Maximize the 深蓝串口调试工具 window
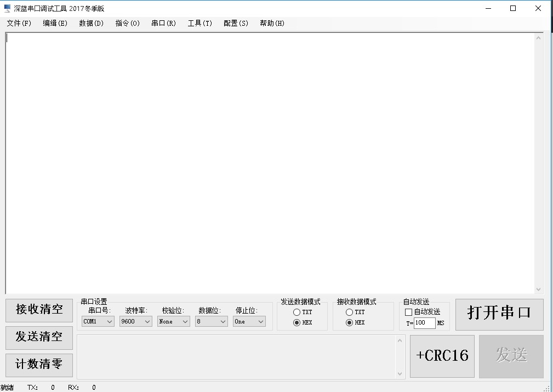Image resolution: width=553 pixels, height=392 pixels. tap(513, 8)
